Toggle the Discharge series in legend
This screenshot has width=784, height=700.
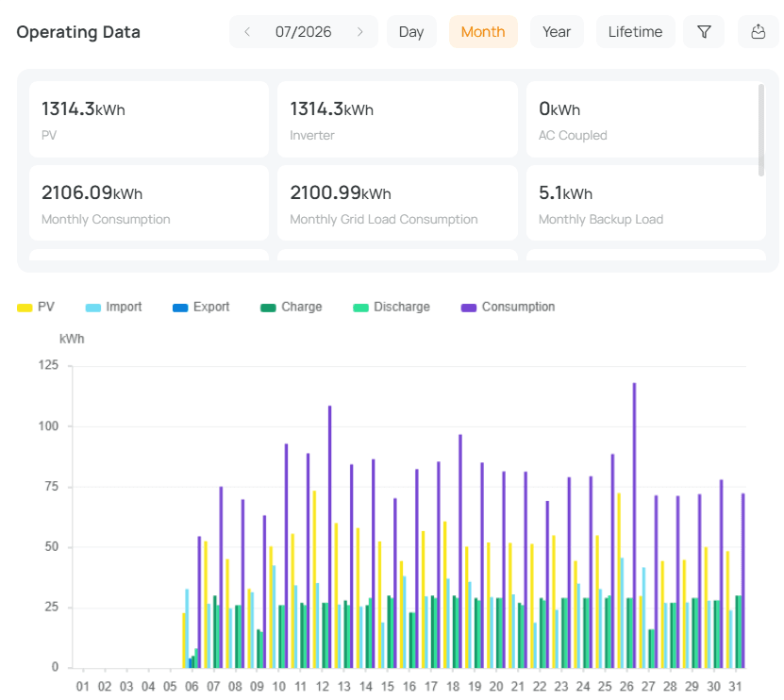coord(392,307)
